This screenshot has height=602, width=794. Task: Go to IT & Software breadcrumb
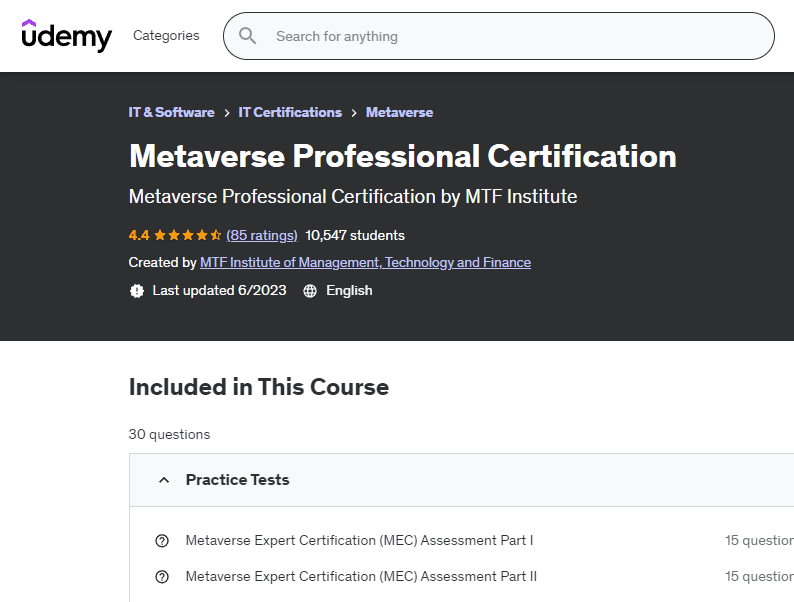pos(171,113)
